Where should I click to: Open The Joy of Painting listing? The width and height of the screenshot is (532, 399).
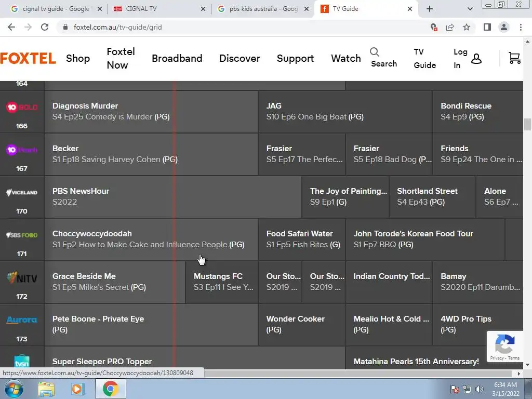coord(345,197)
